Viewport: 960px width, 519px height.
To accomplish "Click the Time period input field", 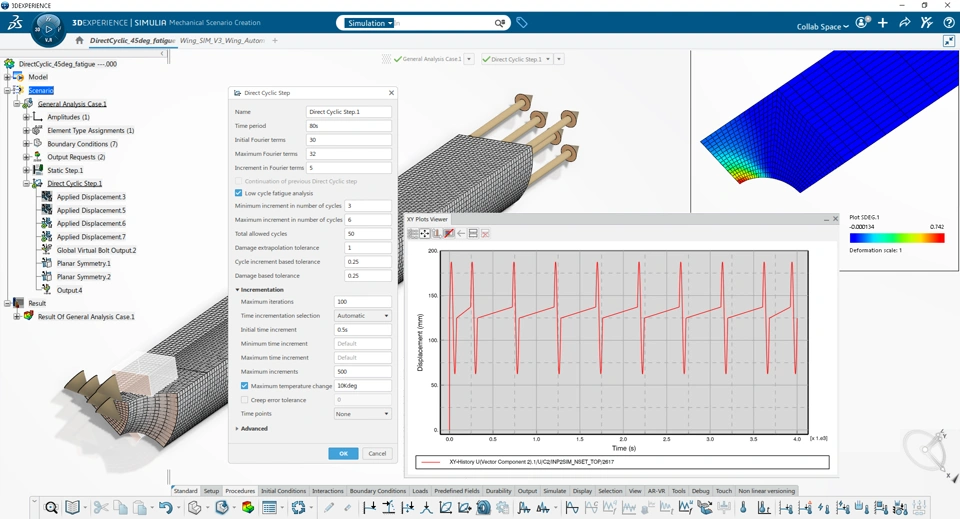I will tap(348, 125).
